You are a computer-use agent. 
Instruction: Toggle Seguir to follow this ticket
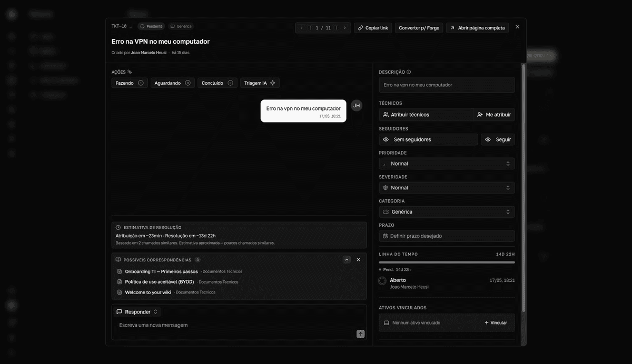click(x=498, y=139)
